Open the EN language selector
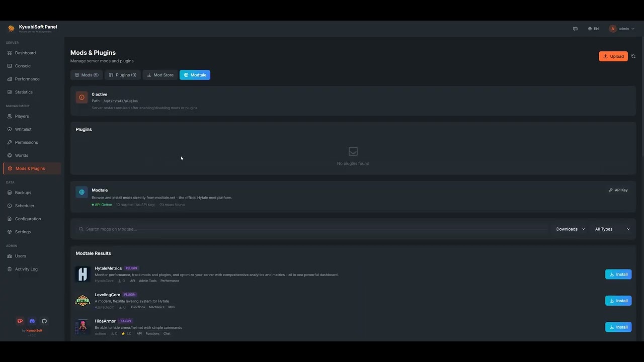 593,29
